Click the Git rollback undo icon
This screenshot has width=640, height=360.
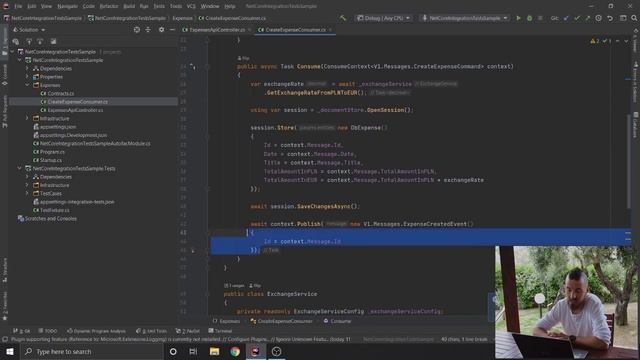pos(610,18)
